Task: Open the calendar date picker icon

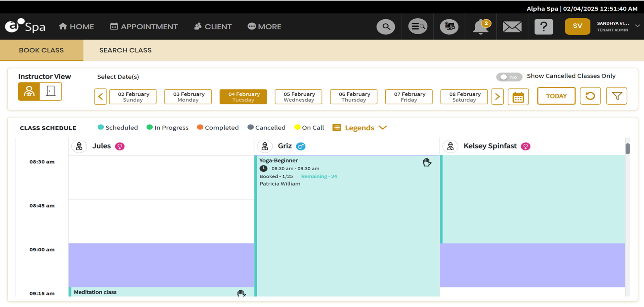Action: (x=518, y=97)
